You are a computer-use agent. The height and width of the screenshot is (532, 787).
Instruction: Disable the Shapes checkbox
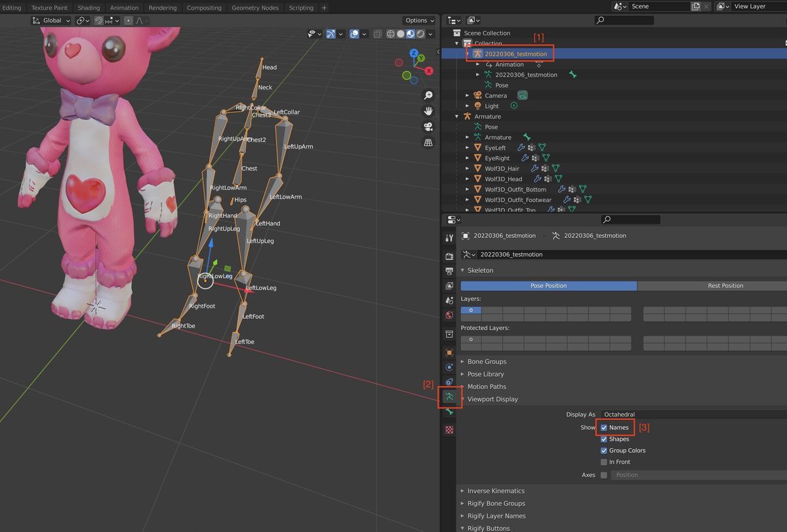[604, 439]
